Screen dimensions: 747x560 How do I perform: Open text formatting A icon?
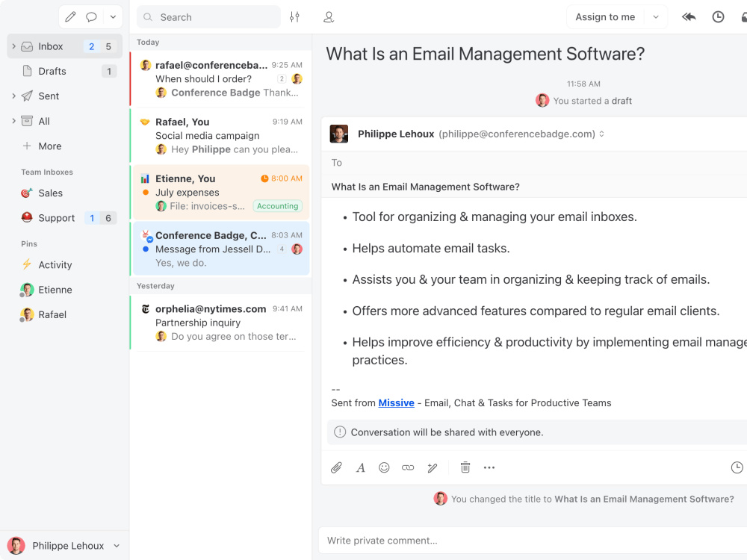coord(361,467)
